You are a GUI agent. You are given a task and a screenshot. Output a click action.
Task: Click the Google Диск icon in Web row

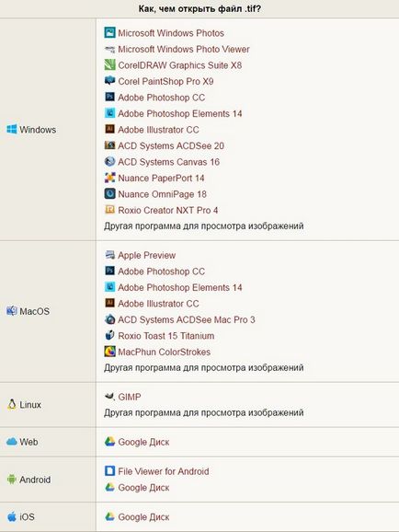coord(109,442)
